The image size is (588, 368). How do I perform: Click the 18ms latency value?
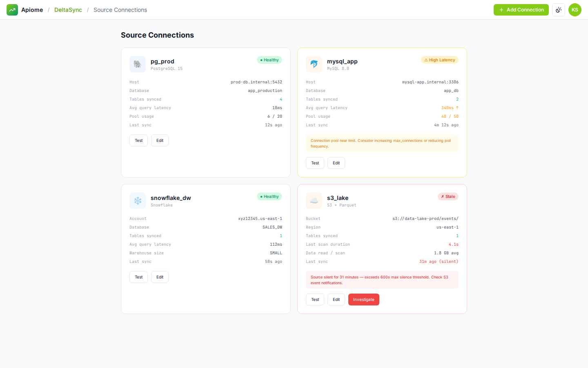(277, 108)
